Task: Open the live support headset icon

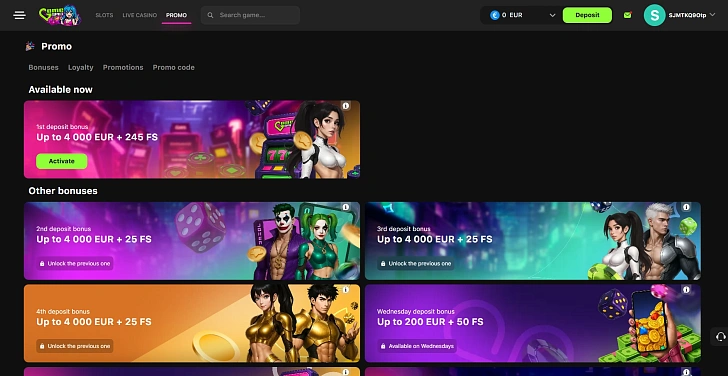Action: 721,336
